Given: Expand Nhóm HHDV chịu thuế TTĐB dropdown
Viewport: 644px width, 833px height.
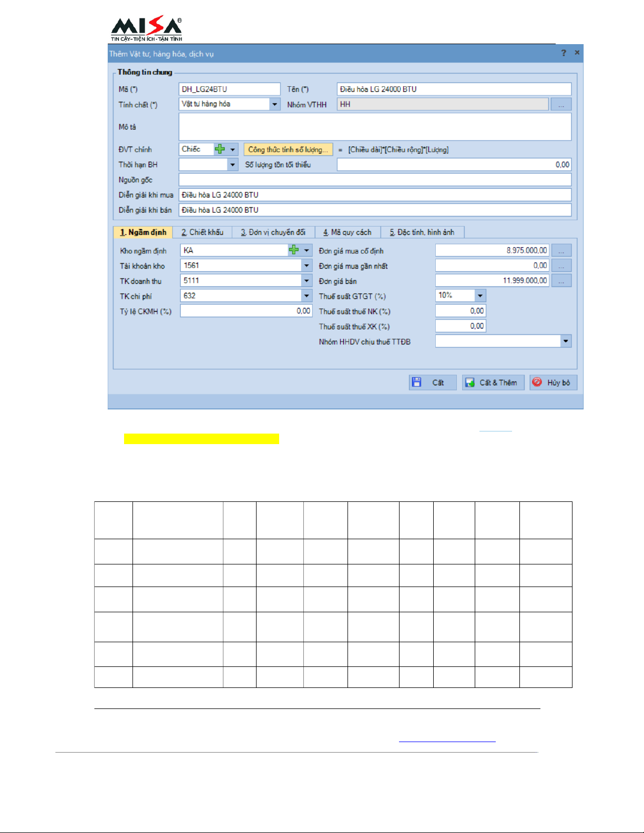Looking at the screenshot, I should pyautogui.click(x=566, y=342).
